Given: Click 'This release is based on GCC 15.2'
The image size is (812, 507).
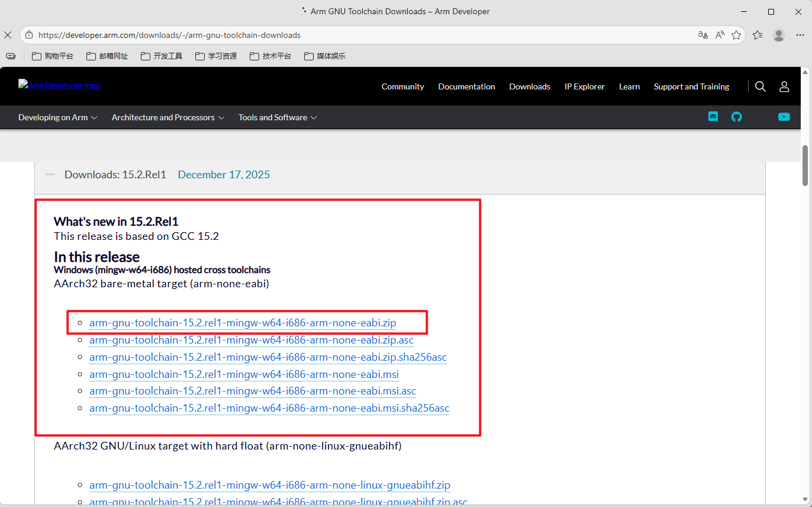Looking at the screenshot, I should click(x=136, y=236).
